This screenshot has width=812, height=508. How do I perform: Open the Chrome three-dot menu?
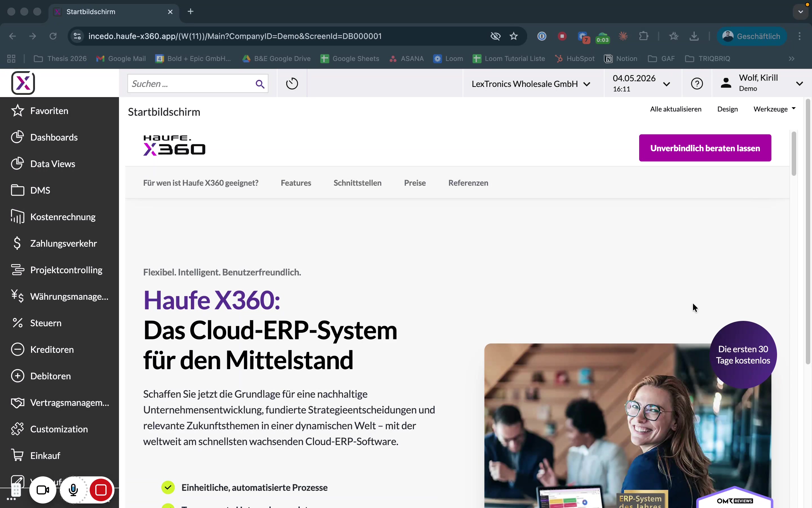click(800, 36)
